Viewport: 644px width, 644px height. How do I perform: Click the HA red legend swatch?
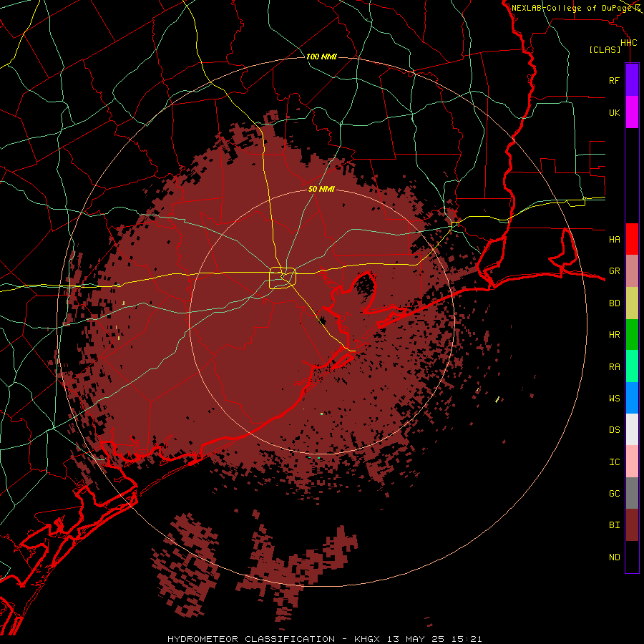click(632, 239)
